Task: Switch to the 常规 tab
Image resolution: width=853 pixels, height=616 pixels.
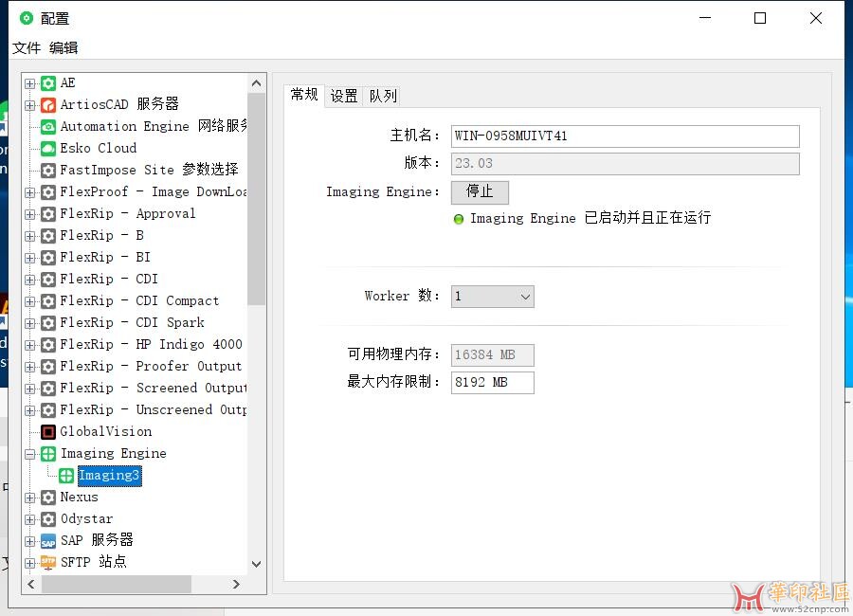Action: 304,95
